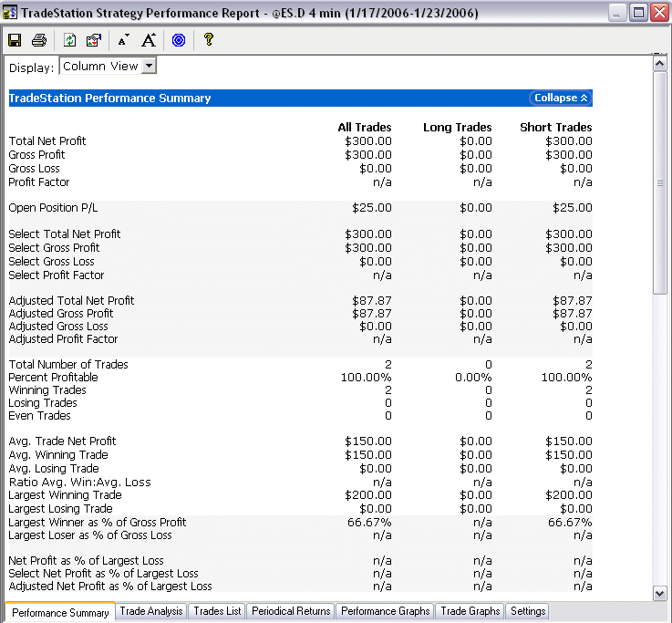
Task: Open help question mark icon
Action: tap(209, 40)
